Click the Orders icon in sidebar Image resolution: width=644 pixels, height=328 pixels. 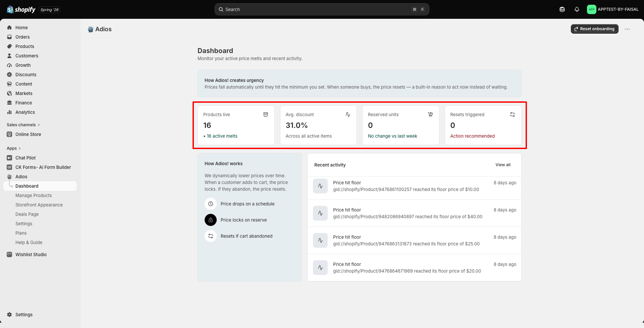(9, 37)
